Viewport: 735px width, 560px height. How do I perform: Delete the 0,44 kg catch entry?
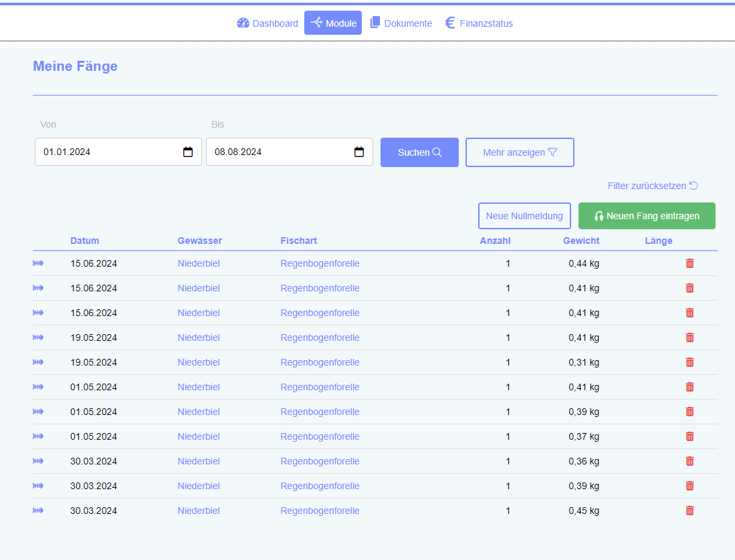click(690, 263)
